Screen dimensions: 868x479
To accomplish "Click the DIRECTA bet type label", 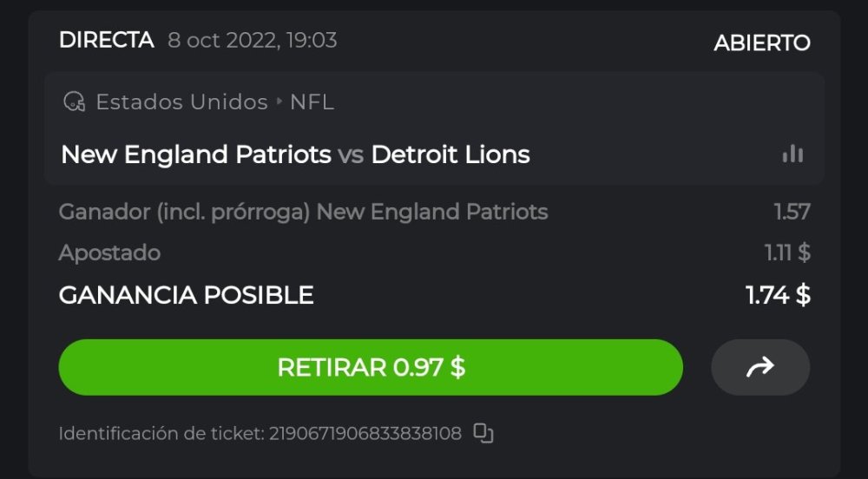I will (106, 40).
